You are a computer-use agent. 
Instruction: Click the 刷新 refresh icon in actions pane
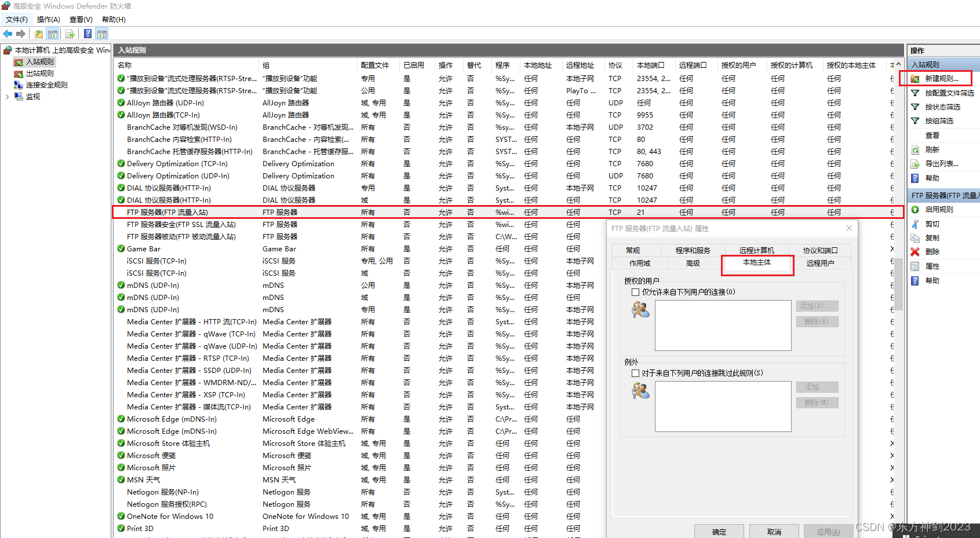pyautogui.click(x=915, y=150)
